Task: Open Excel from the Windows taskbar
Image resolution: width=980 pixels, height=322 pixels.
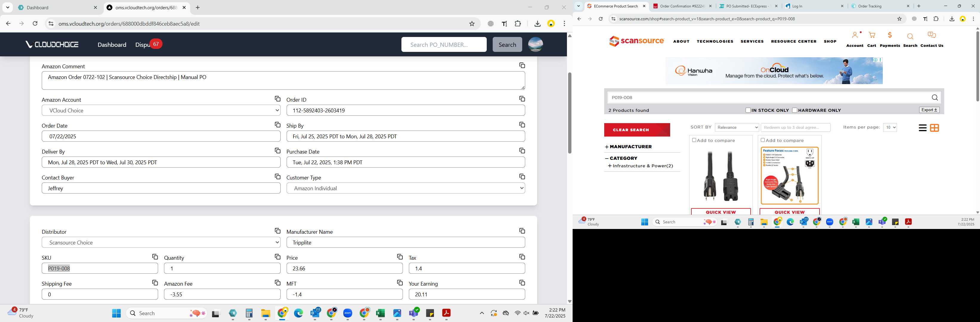Action: pos(380,313)
